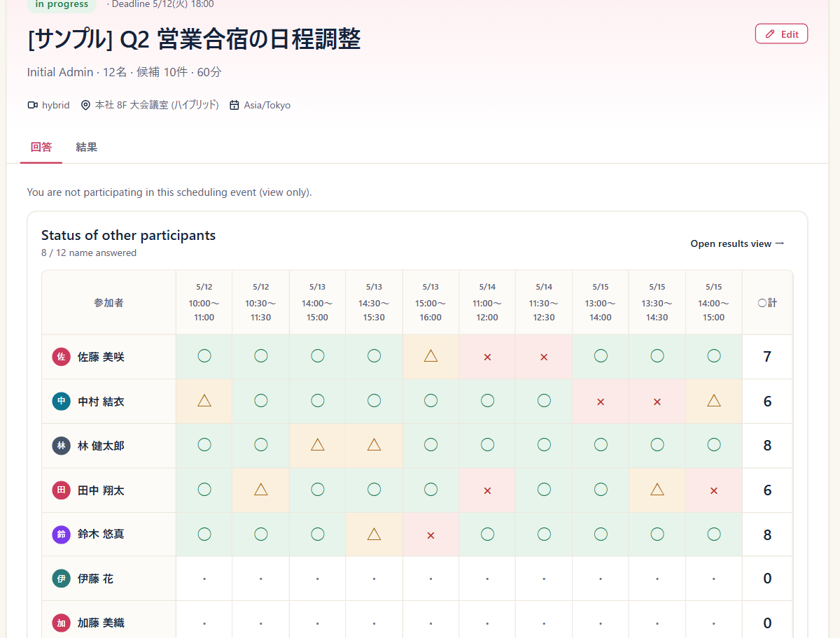Click total 6 for 中村 結衣

click(767, 402)
